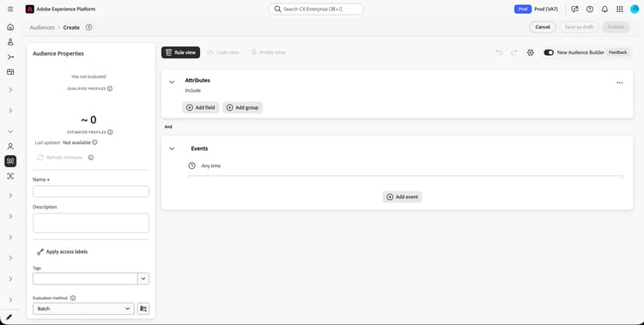Screen dimensions: 644x325
Task: Focus the Search CX Enterprise field
Action: (316, 9)
